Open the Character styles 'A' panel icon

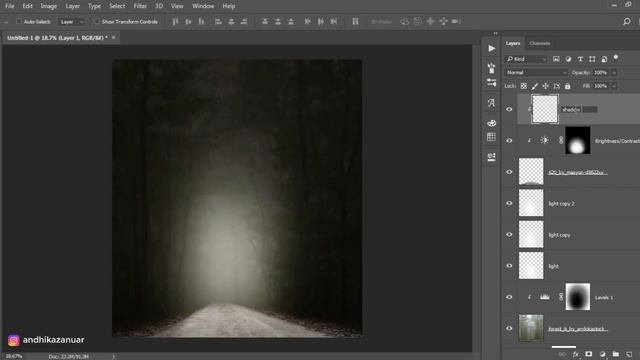[x=491, y=103]
